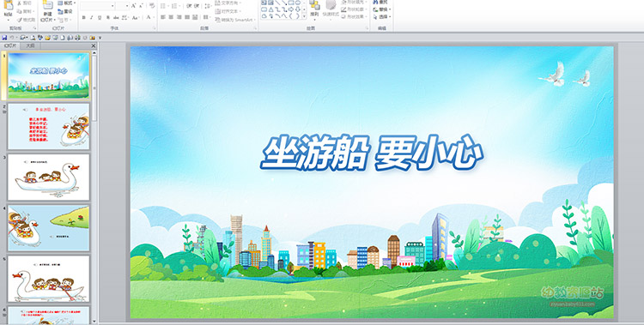The height and width of the screenshot is (325, 644).
Task: Select the triangle shape in shapes gallery
Action: (270, 9)
